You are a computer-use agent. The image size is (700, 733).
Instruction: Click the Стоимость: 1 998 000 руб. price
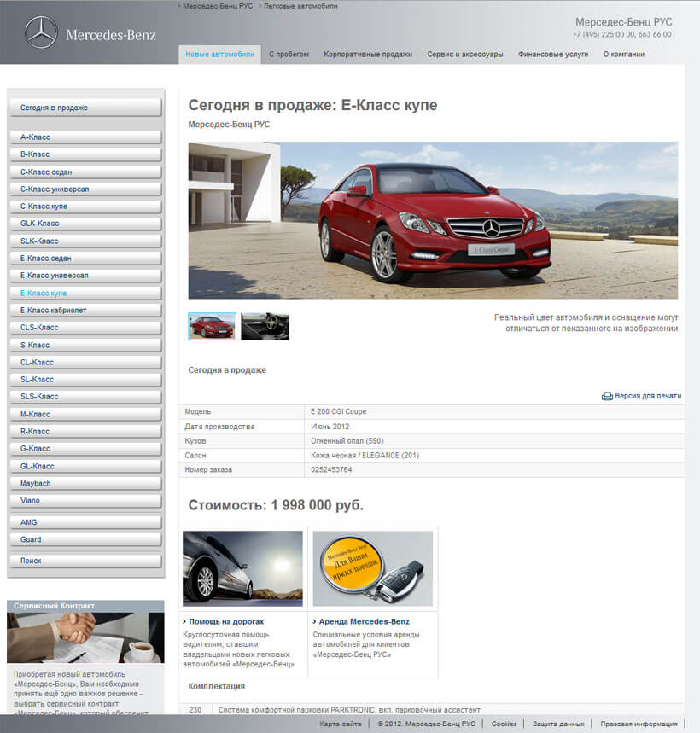point(276,505)
